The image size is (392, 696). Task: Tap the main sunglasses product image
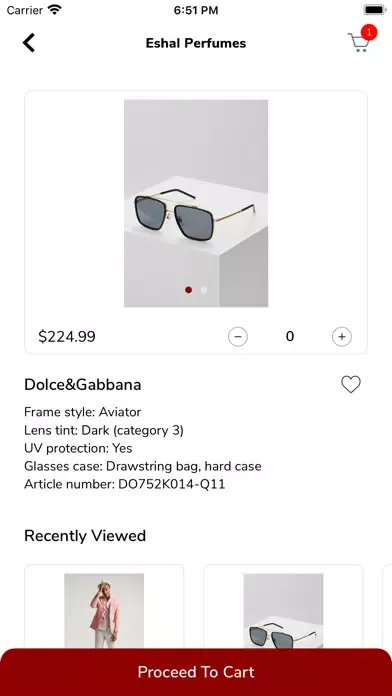point(196,203)
